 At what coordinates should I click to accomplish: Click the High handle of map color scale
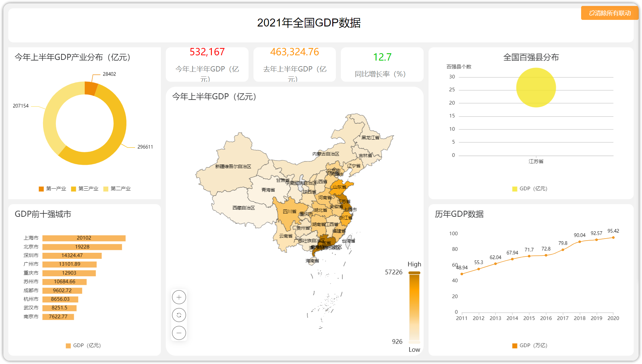[x=414, y=273]
